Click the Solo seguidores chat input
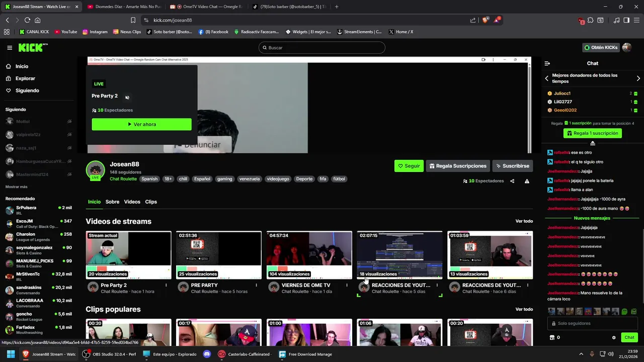Viewport: 644px width, 362px height. coord(592,323)
